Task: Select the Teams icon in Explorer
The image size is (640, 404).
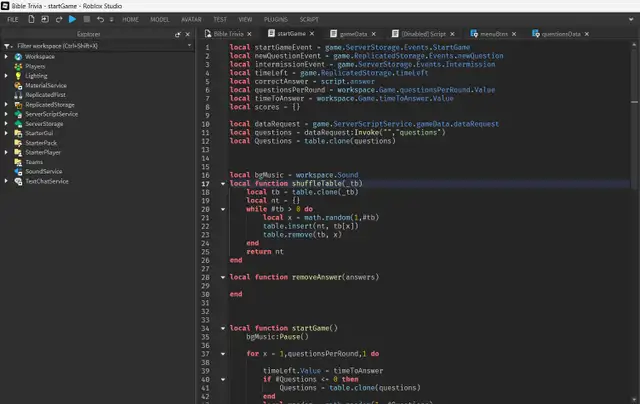Action: (x=18, y=162)
